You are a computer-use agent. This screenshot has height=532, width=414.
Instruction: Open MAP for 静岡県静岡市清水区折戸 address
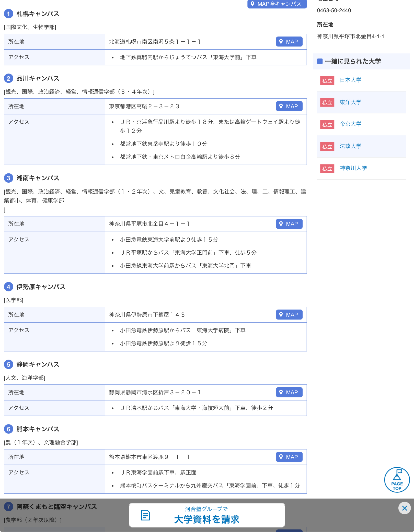tap(289, 392)
